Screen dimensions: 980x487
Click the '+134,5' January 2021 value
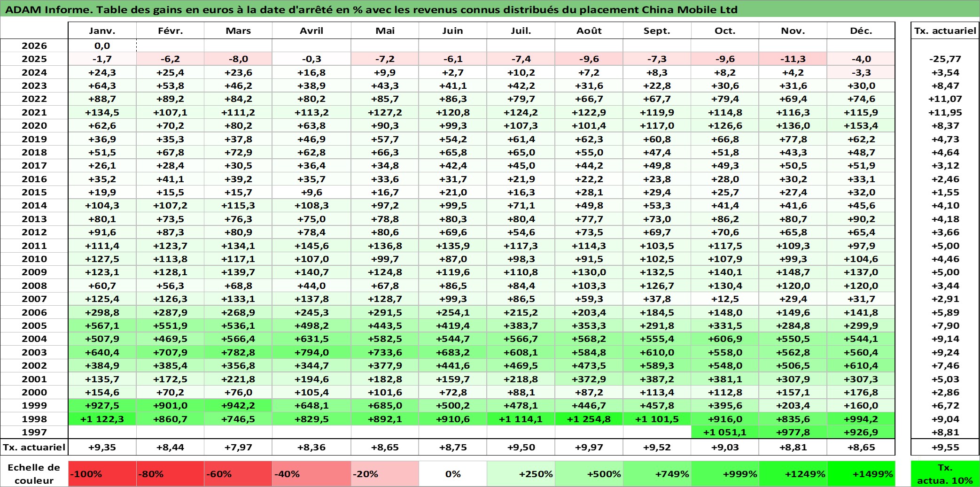102,112
